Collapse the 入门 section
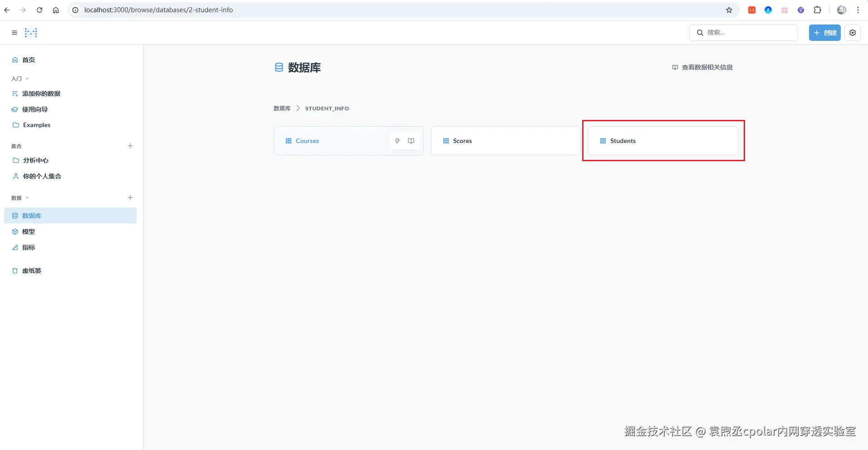 click(20, 79)
